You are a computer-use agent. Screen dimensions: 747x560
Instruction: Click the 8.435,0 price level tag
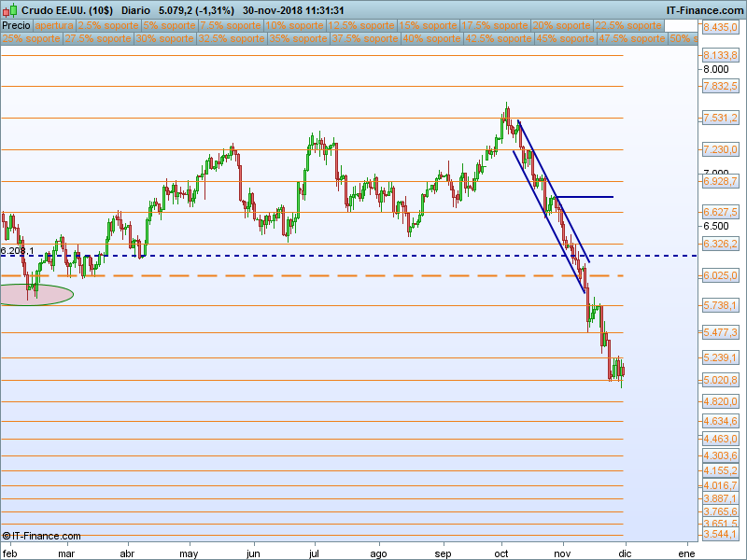pos(720,28)
